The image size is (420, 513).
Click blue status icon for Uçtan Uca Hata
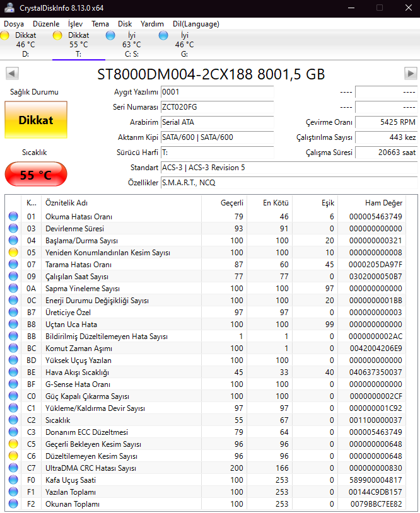pyautogui.click(x=13, y=324)
